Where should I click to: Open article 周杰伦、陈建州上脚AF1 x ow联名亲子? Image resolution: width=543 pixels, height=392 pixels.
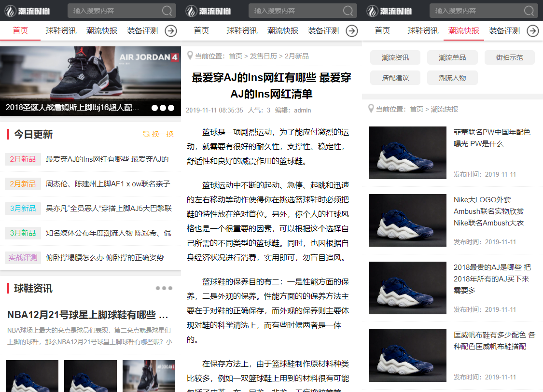click(108, 183)
